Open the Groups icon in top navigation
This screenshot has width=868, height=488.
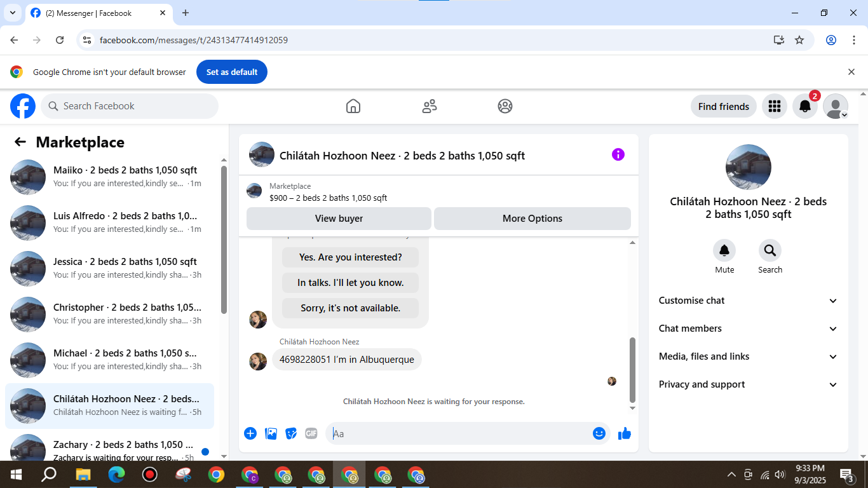click(x=505, y=106)
